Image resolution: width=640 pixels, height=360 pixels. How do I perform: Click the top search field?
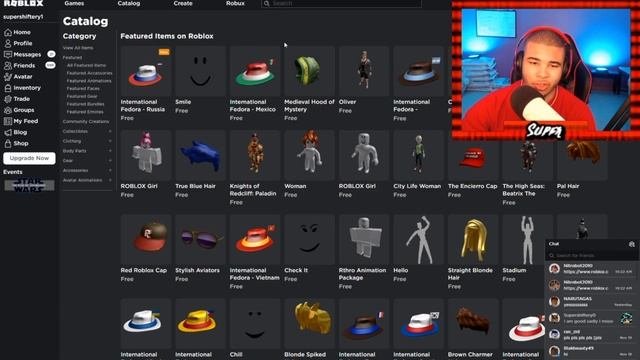(341, 3)
